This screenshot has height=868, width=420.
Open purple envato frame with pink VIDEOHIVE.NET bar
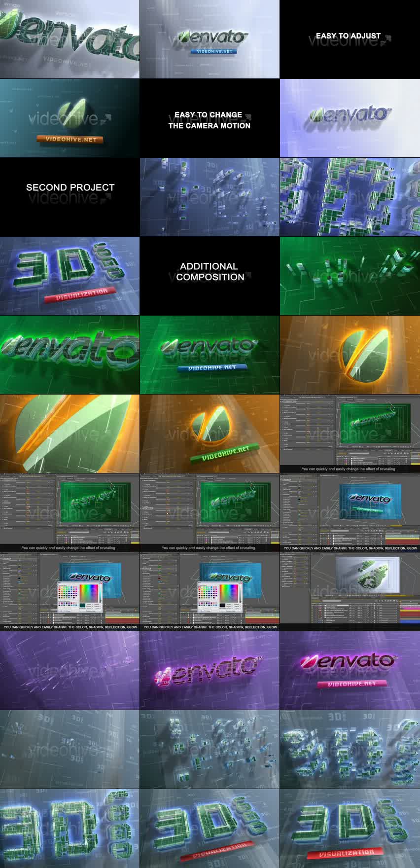[x=350, y=671]
